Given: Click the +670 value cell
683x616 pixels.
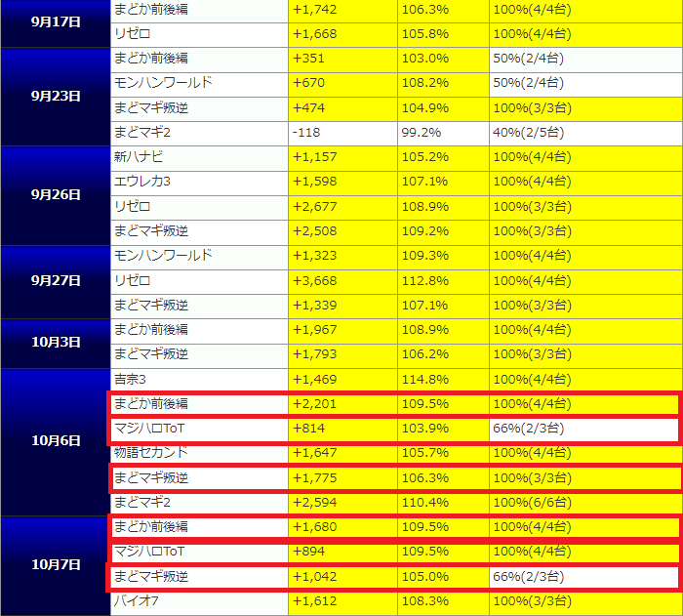Looking at the screenshot, I should pos(342,84).
